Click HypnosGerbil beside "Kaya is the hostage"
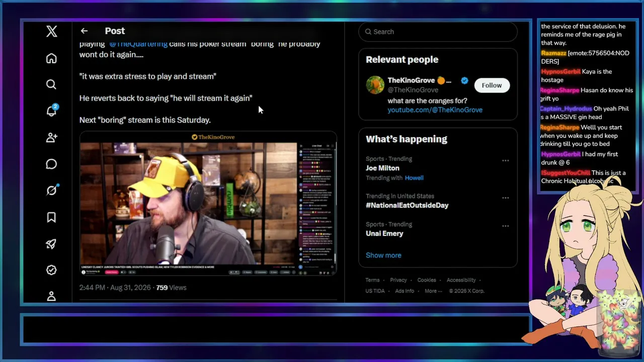The image size is (644, 362). coord(560,72)
